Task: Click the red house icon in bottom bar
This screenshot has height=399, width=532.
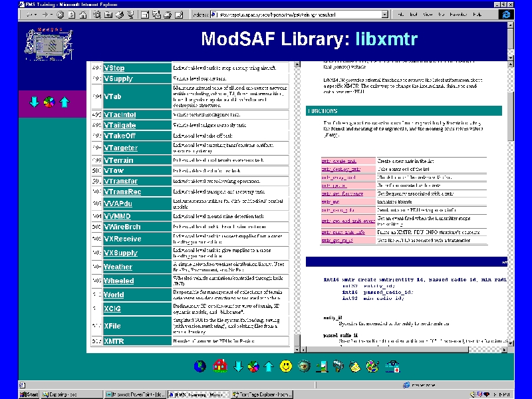Action: [220, 366]
